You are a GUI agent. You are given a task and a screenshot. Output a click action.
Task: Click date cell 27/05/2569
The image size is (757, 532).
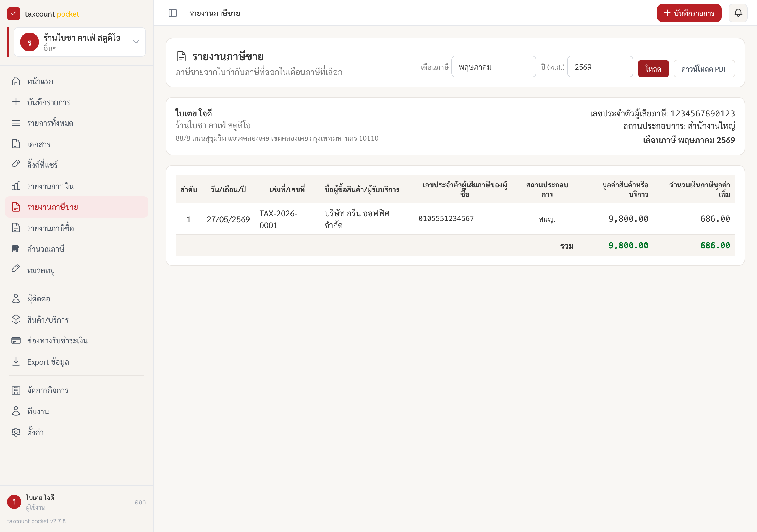(x=228, y=220)
